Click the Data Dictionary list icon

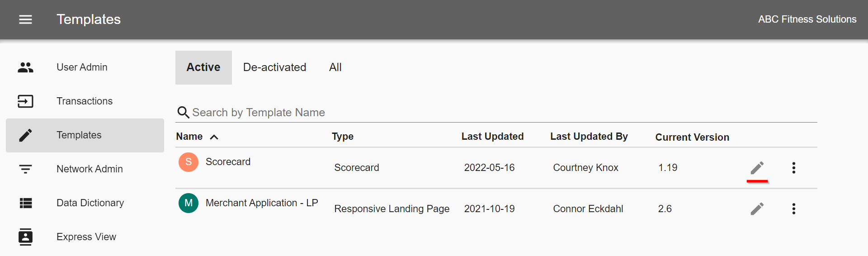[25, 203]
